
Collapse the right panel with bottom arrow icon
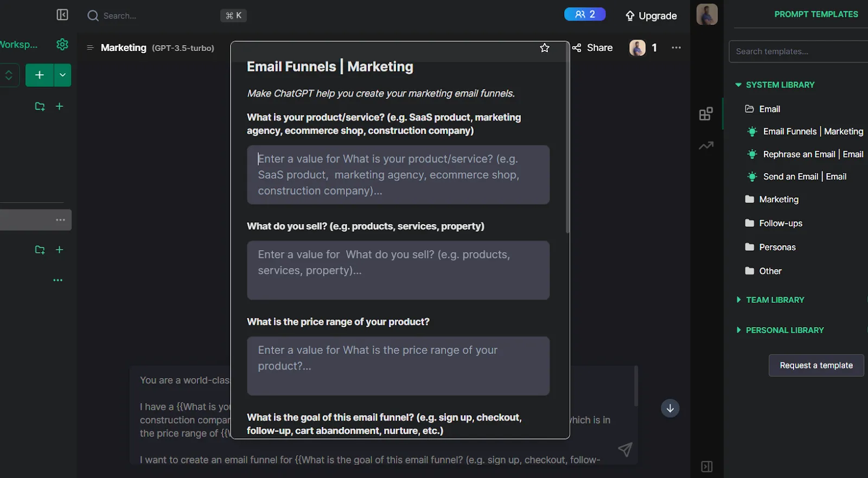click(x=706, y=466)
